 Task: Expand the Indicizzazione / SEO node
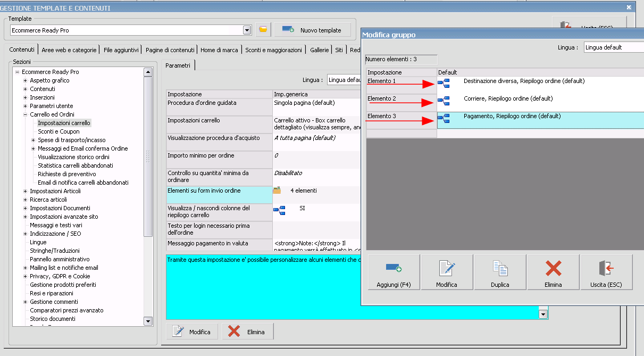tap(25, 234)
